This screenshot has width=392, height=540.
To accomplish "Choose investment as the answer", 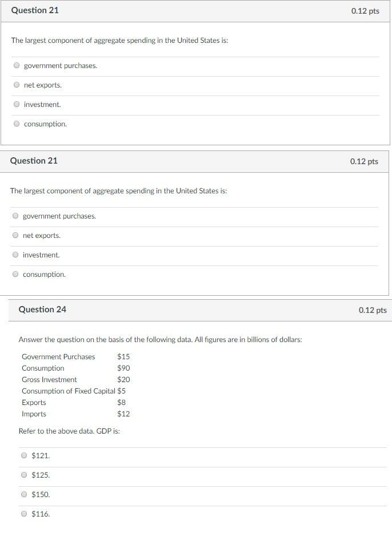I will click(17, 104).
